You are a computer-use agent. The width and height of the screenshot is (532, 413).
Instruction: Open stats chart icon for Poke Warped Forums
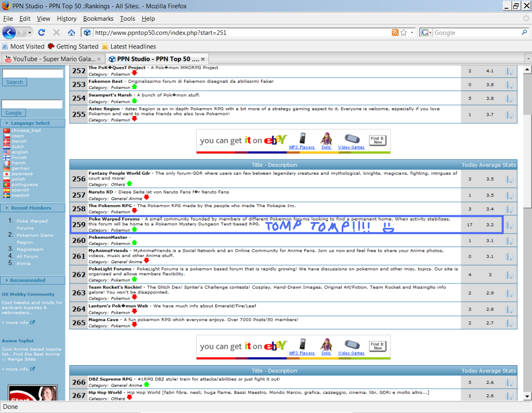[510, 225]
